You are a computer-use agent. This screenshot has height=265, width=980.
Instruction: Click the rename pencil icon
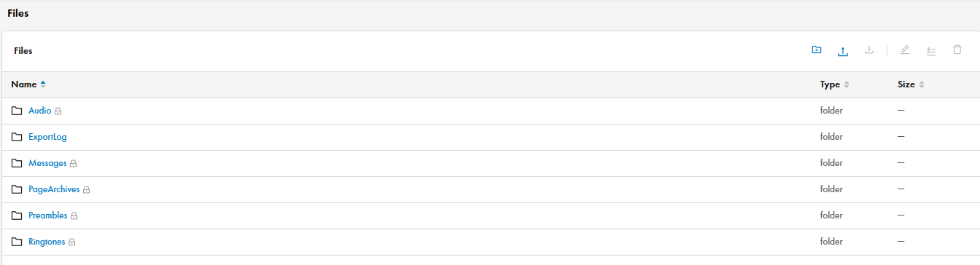[905, 50]
